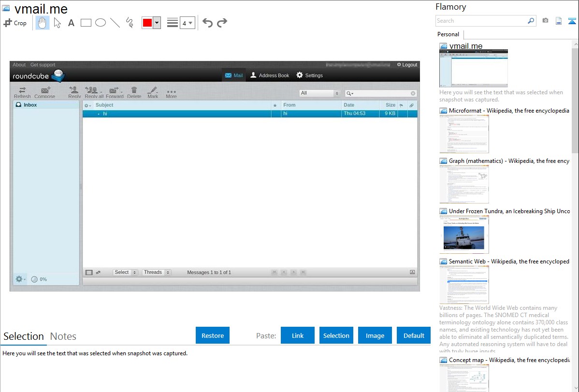The image size is (579, 392).
Task: Redo the last annotation
Action: (x=222, y=23)
